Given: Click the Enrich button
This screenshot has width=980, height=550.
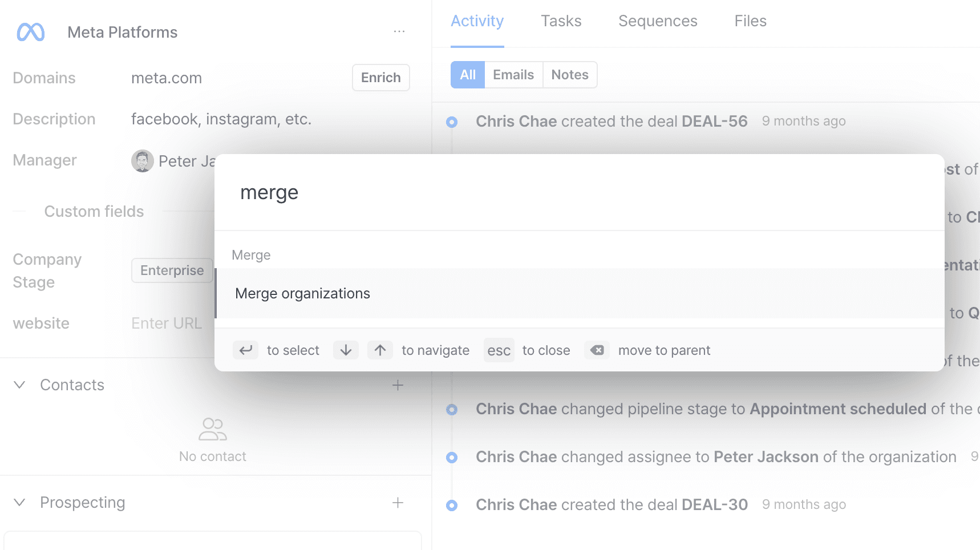Looking at the screenshot, I should click(x=381, y=78).
